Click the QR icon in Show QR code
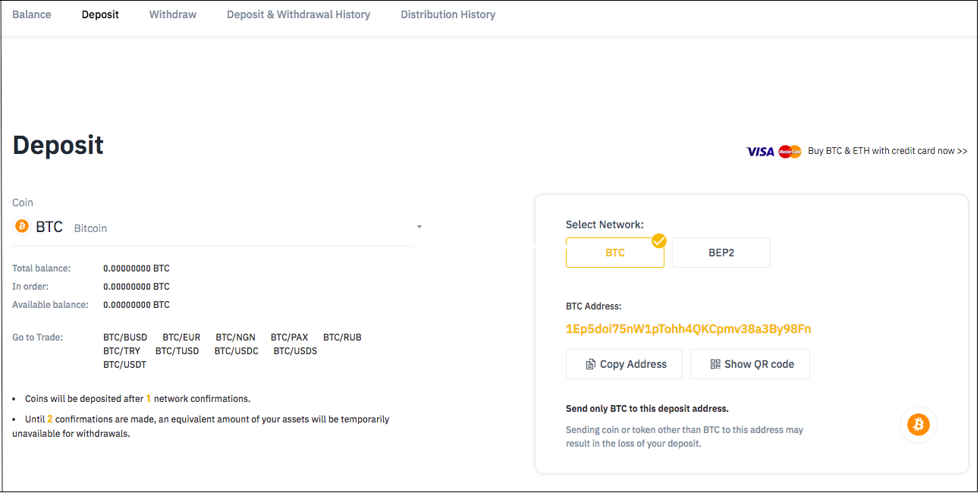Screen dimensions: 980x493 [x=715, y=364]
